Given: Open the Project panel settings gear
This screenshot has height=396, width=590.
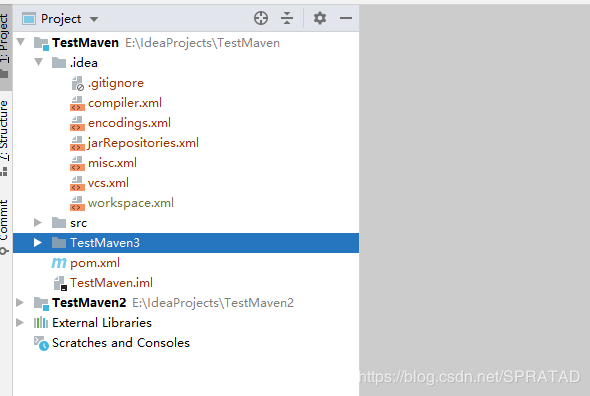Looking at the screenshot, I should tap(320, 18).
